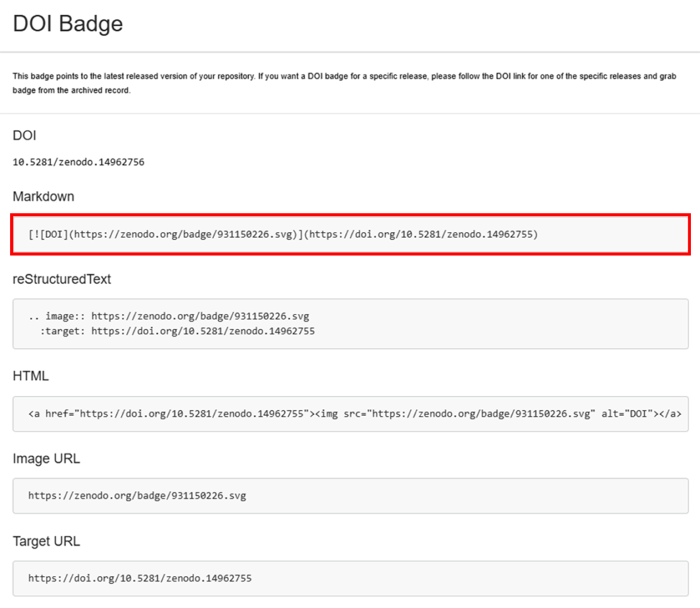
Task: Click the Target URL section heading
Action: click(46, 542)
